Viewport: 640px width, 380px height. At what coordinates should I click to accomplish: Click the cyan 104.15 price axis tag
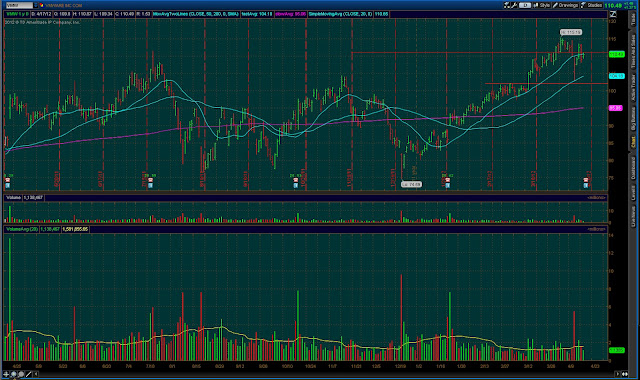[616, 76]
